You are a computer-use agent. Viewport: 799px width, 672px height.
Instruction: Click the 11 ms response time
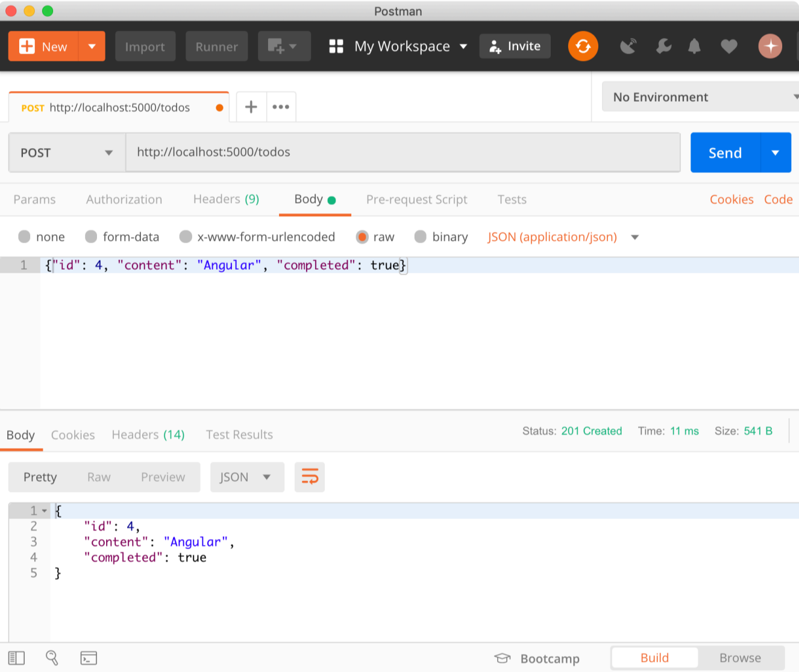click(x=685, y=431)
